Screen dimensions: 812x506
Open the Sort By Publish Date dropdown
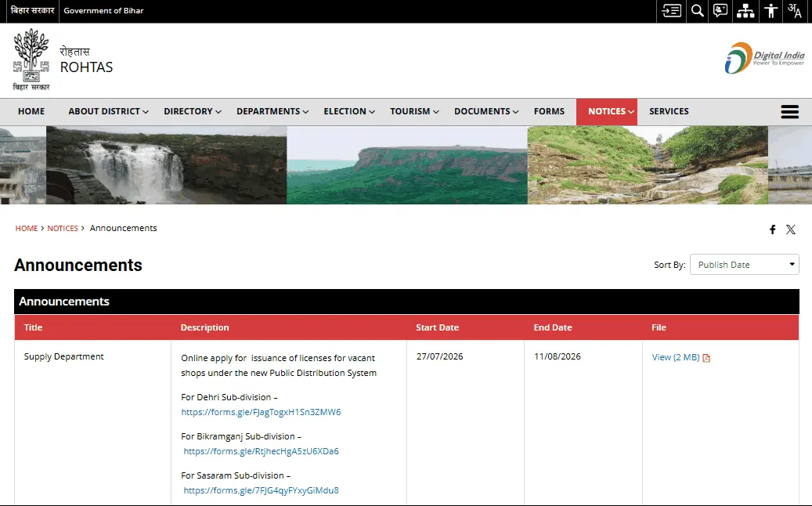pos(744,265)
